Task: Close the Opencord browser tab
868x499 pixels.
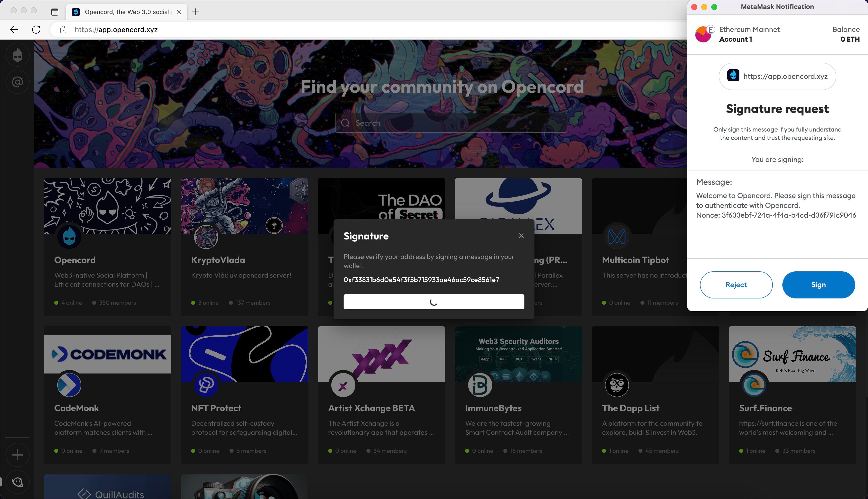Action: click(179, 12)
